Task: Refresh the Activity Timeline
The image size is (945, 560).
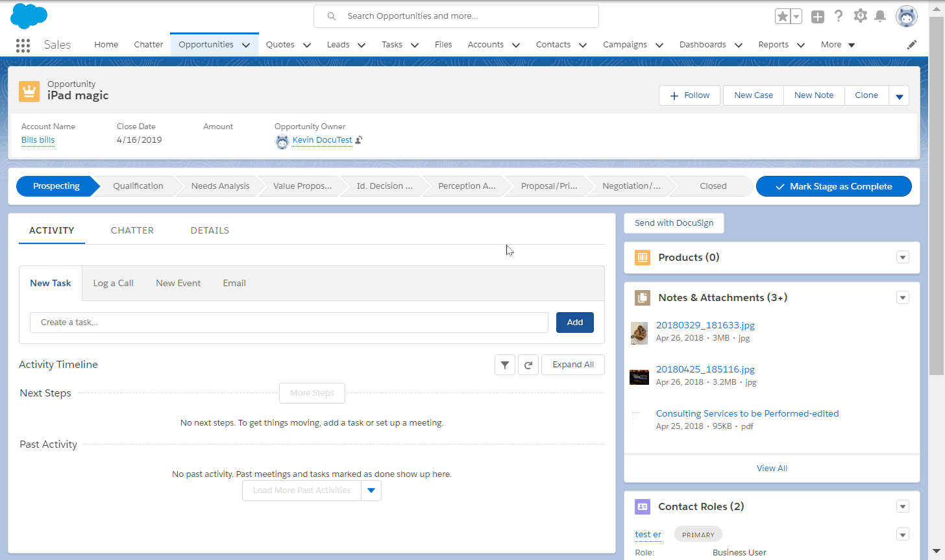Action: 528,365
